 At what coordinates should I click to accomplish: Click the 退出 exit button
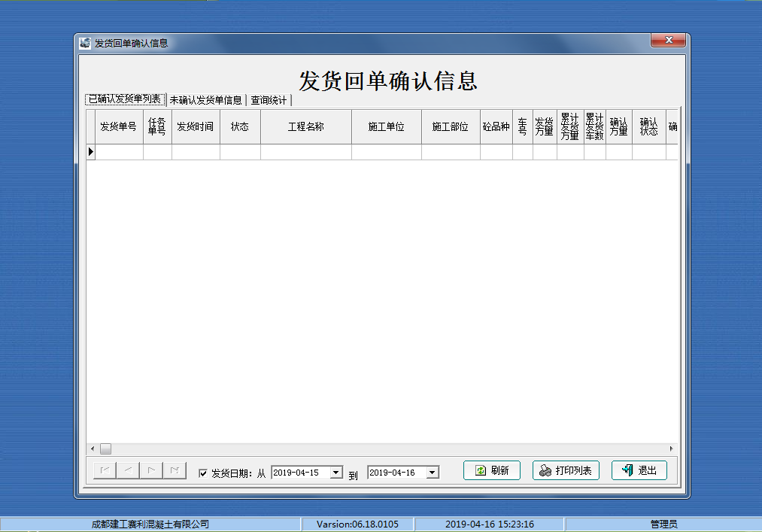point(639,470)
